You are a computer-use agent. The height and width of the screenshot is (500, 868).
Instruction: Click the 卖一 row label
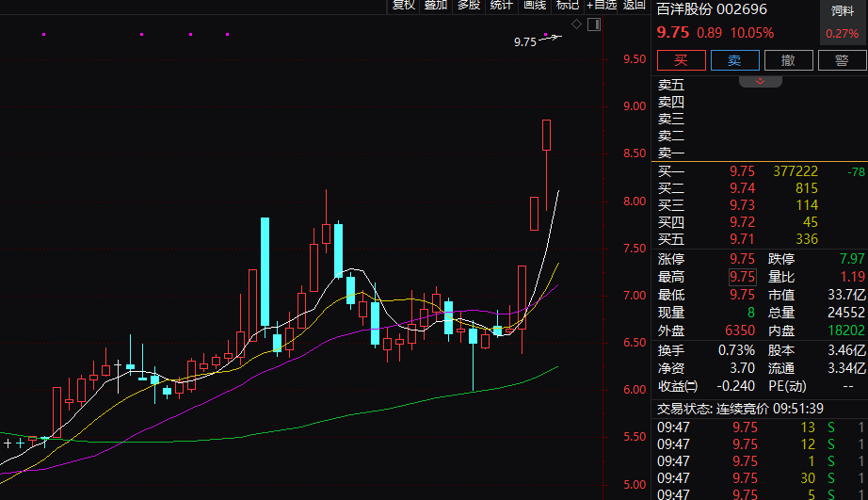671,153
